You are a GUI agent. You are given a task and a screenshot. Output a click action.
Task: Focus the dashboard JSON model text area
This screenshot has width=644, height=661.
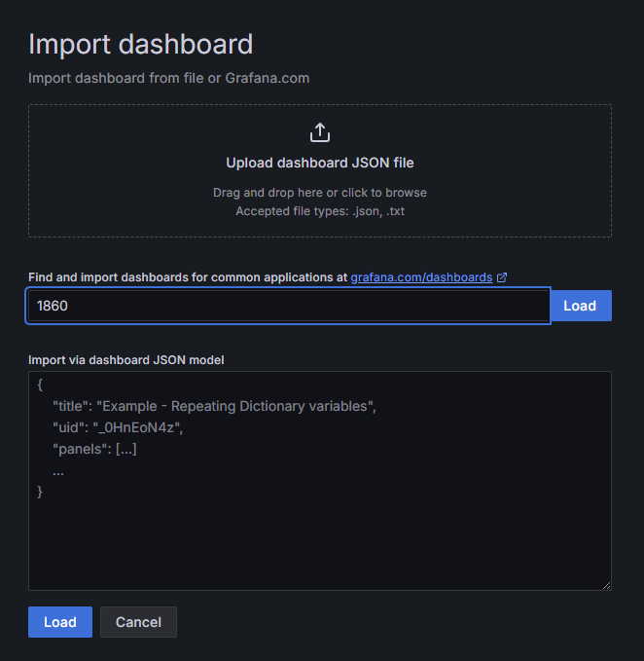(x=320, y=481)
